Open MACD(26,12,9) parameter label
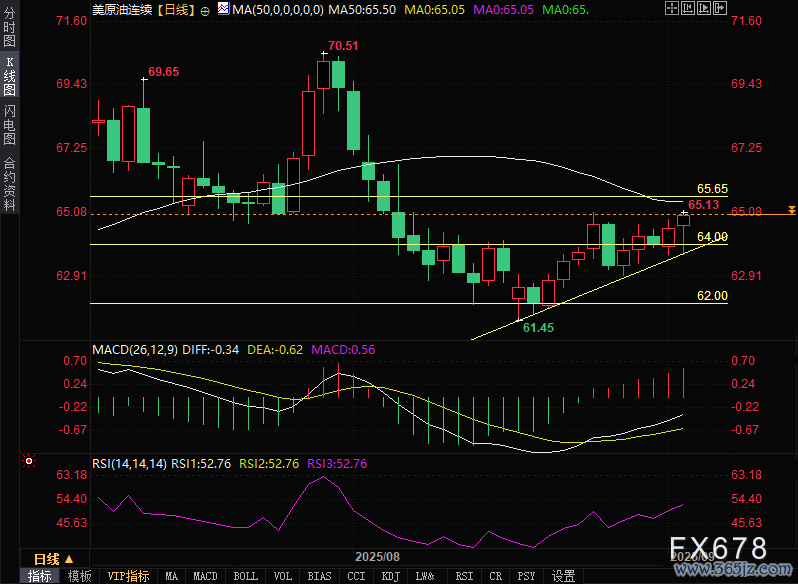The height and width of the screenshot is (584, 798). (x=135, y=349)
